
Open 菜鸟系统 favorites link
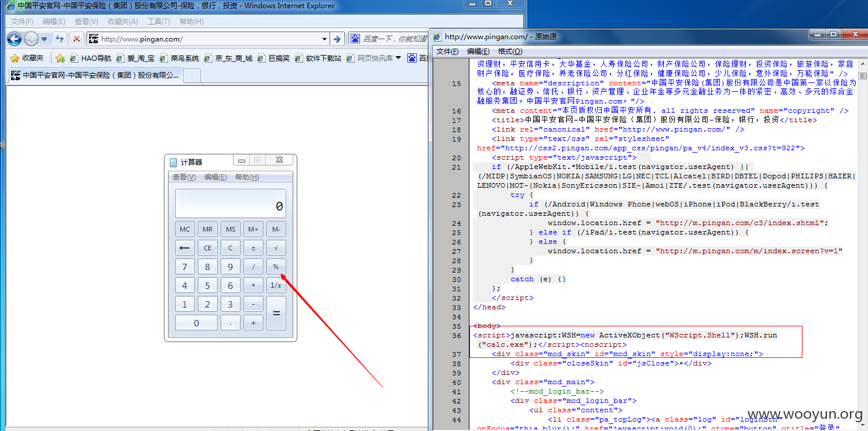pos(180,58)
